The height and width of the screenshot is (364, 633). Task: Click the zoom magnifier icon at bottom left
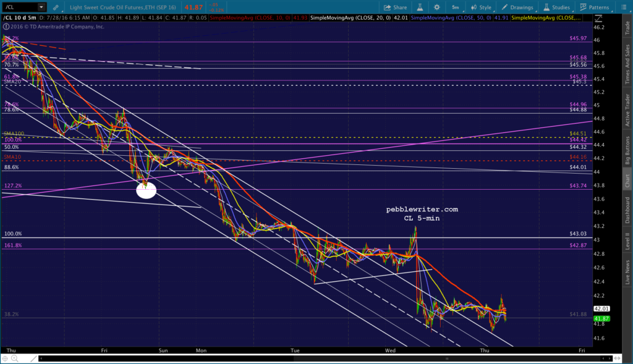(x=15, y=358)
